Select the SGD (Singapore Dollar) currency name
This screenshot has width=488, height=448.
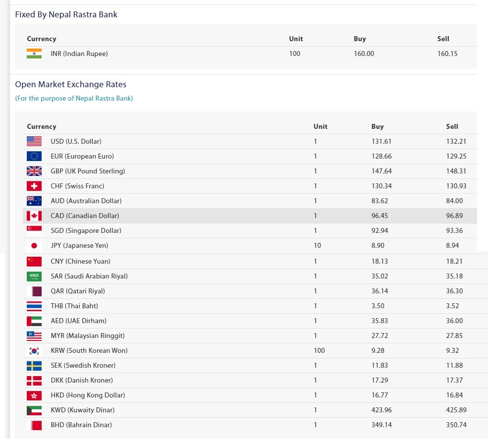pyautogui.click(x=86, y=230)
